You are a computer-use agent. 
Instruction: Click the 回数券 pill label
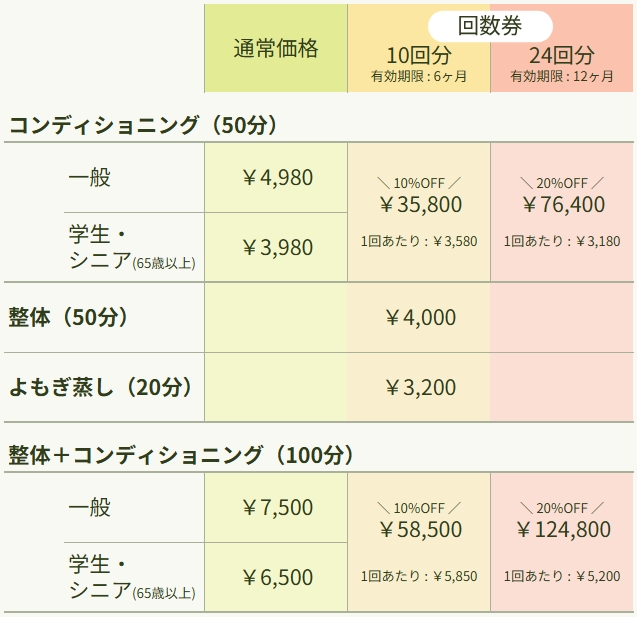coord(490,27)
